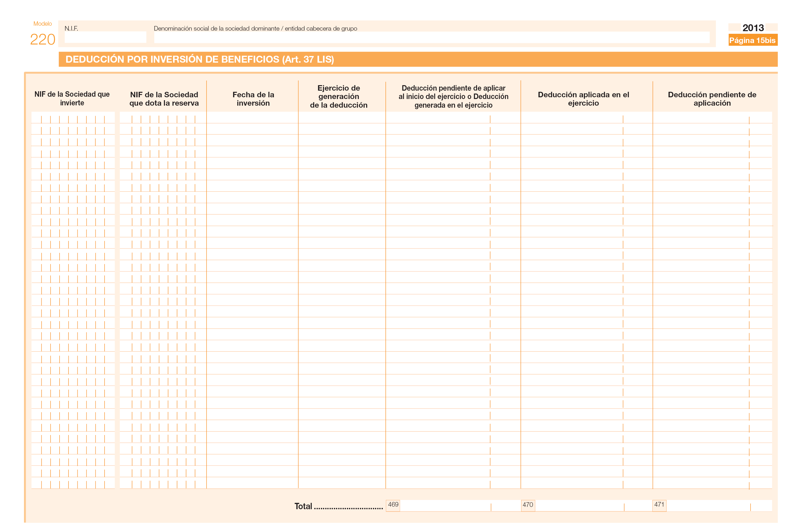Click the Total field numbered 470

pos(593,505)
